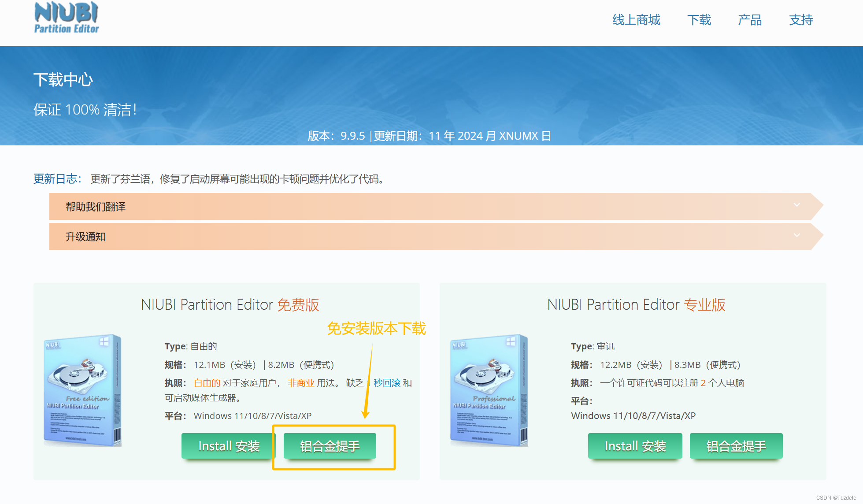The width and height of the screenshot is (863, 504).
Task: Click the NIUBI Partition Editor logo
Action: [x=67, y=18]
